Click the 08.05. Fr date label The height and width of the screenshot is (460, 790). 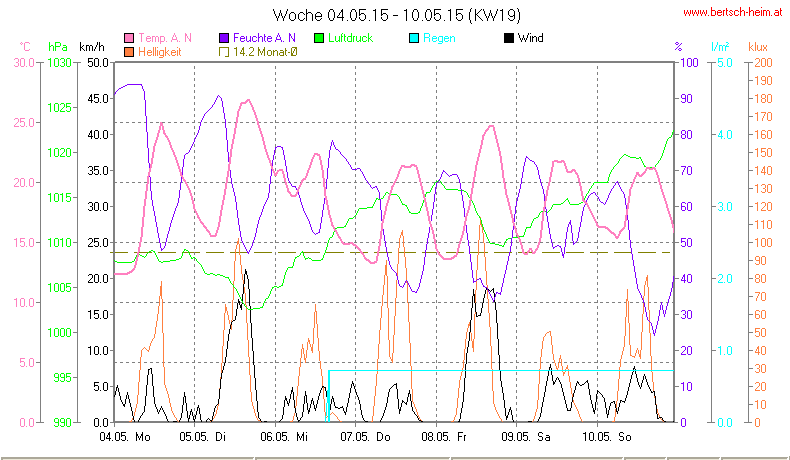[444, 437]
